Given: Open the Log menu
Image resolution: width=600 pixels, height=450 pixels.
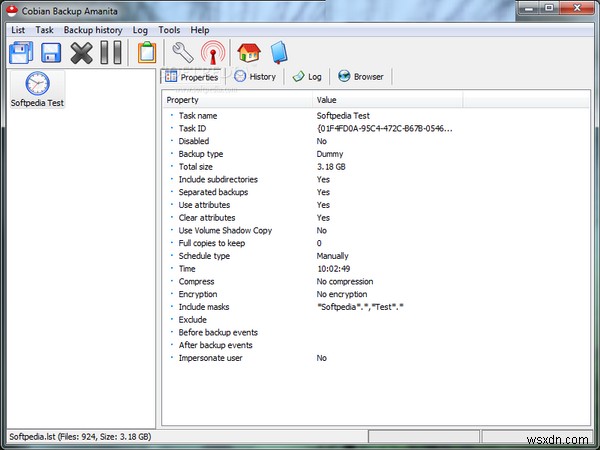Looking at the screenshot, I should (140, 30).
